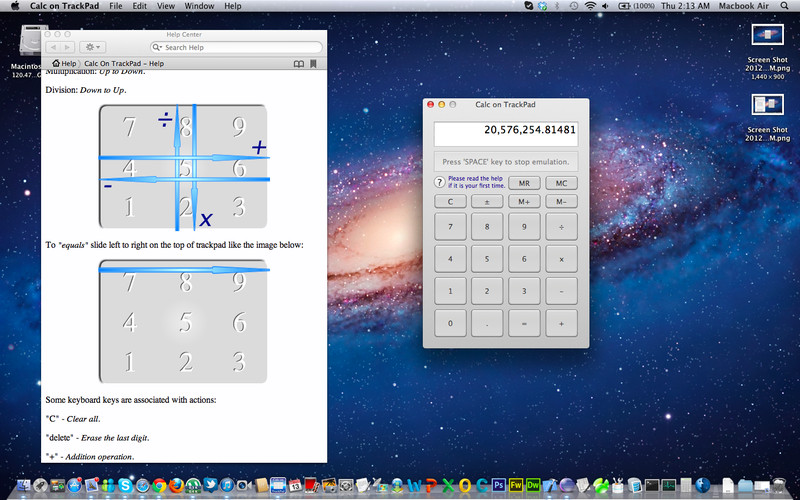The image size is (800, 500).
Task: Add bookmark ribbon icon in Help Center
Action: tap(313, 64)
